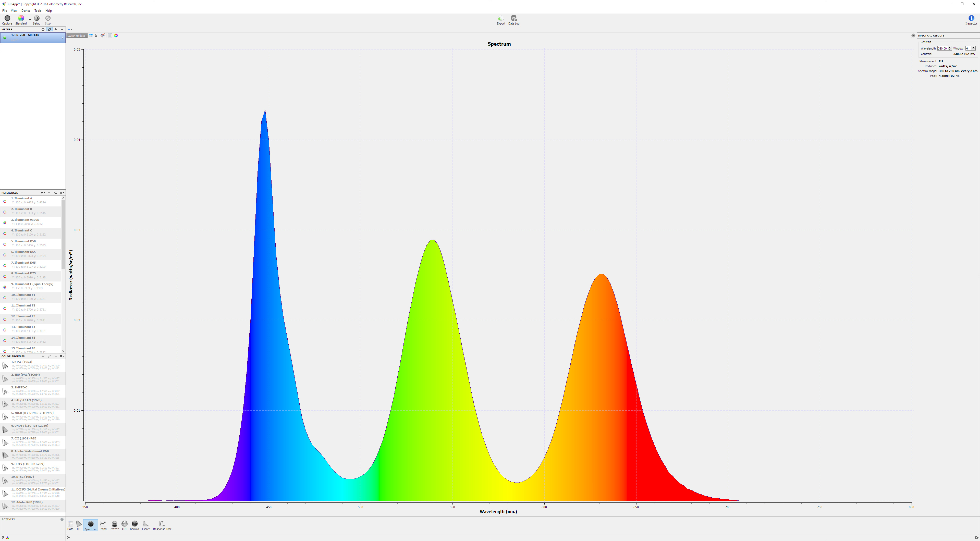Open the References settings gear dropdown
The image size is (980, 541).
tap(61, 192)
